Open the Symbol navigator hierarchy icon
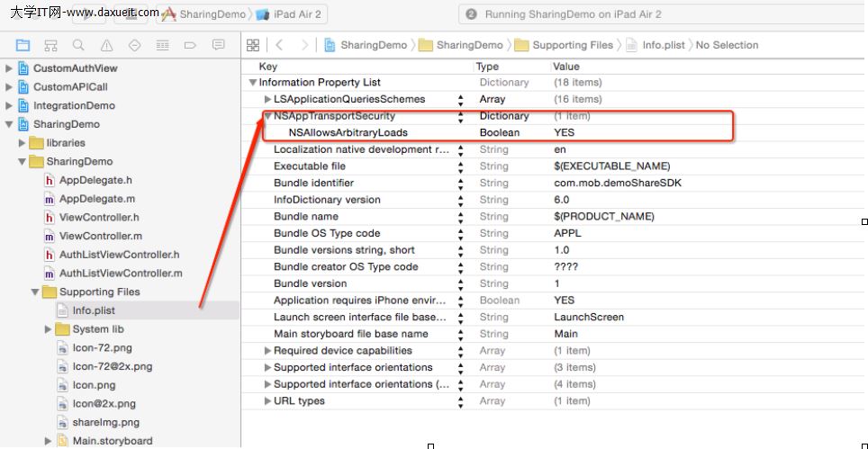This screenshot has width=868, height=449. point(51,45)
